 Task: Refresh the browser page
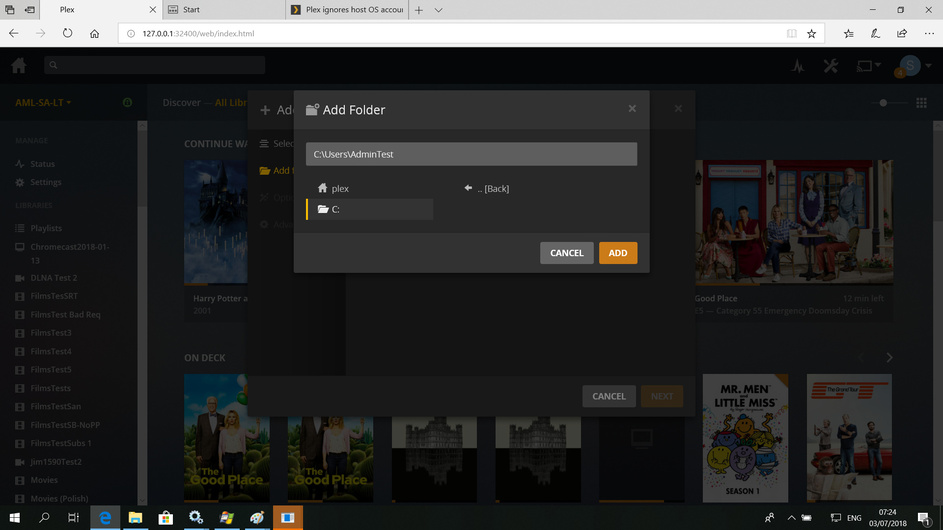click(67, 34)
